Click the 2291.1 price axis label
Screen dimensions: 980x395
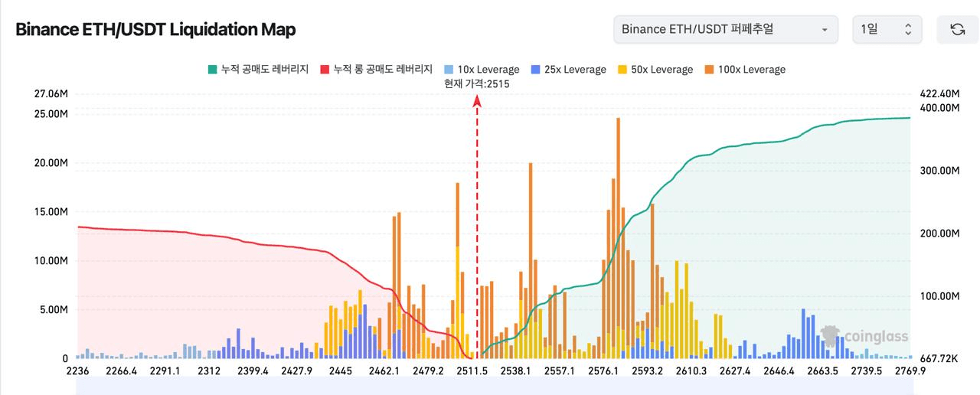pos(165,371)
